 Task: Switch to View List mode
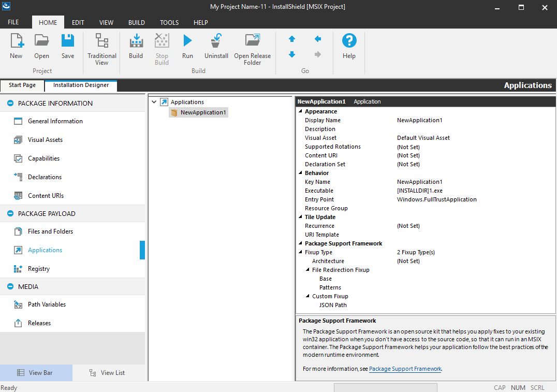coord(108,373)
